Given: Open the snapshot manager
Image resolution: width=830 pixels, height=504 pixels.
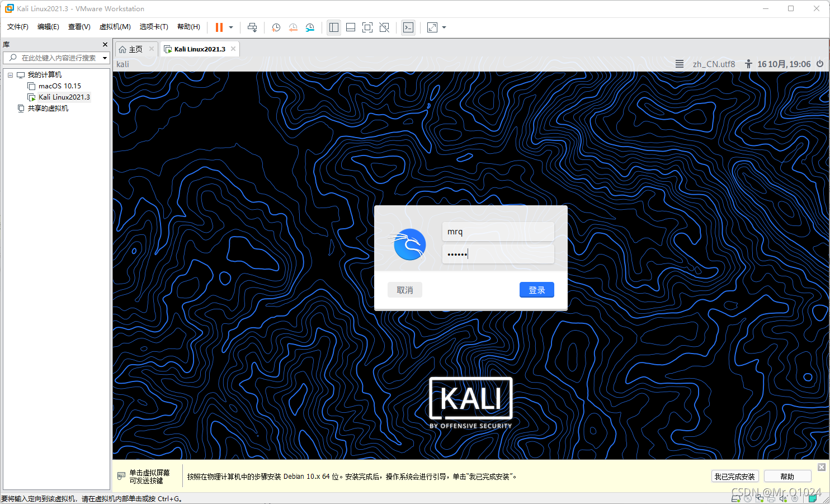Looking at the screenshot, I should (x=310, y=27).
